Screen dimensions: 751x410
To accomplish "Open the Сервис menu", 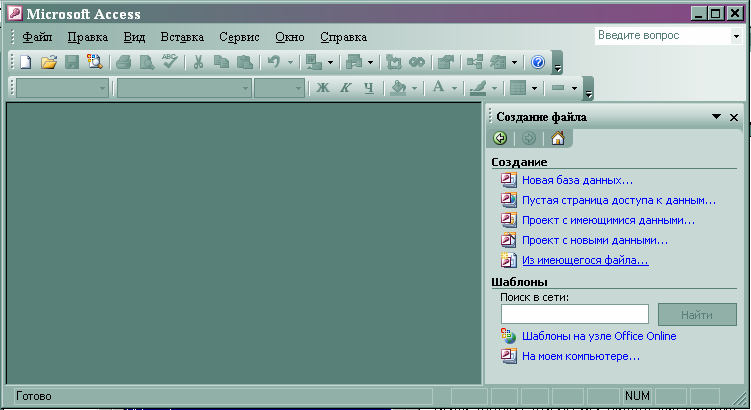I will coord(239,37).
